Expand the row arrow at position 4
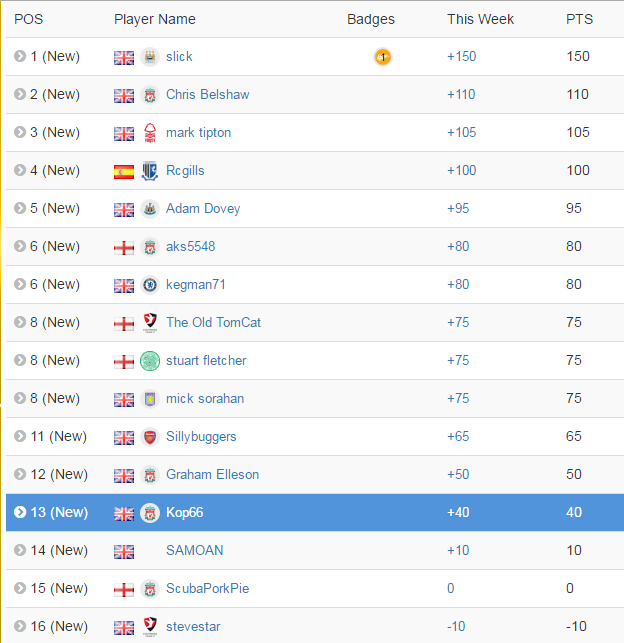The height and width of the screenshot is (643, 624). 20,170
